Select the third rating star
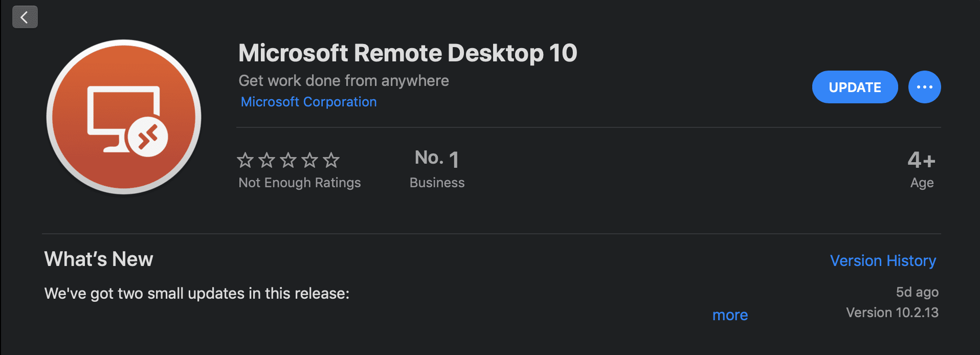The height and width of the screenshot is (355, 980). coord(288,161)
